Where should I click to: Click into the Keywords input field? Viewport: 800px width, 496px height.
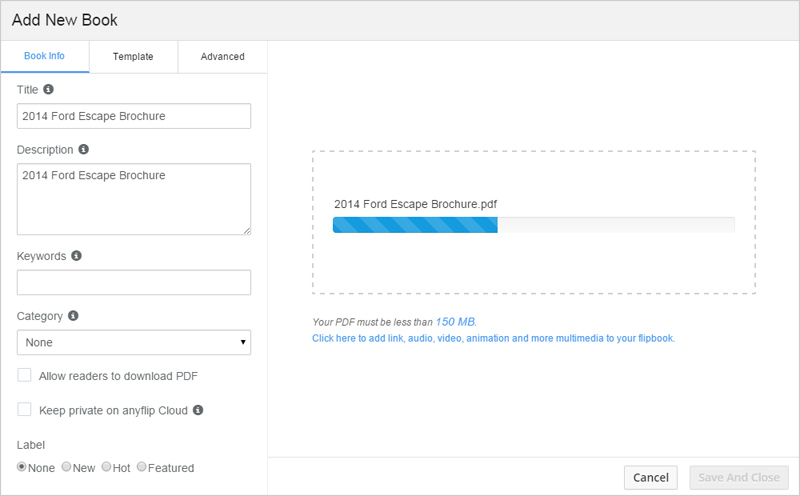(134, 282)
